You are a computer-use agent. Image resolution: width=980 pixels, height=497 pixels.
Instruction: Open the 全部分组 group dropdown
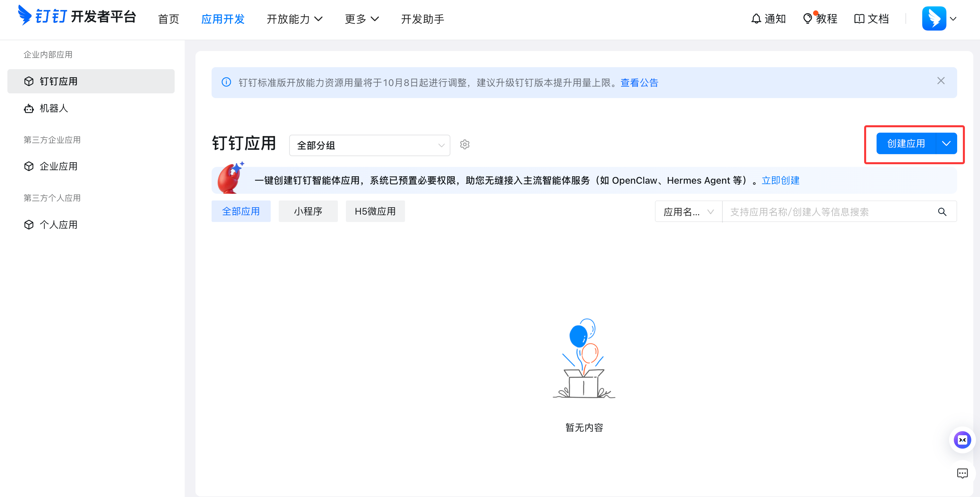[369, 145]
